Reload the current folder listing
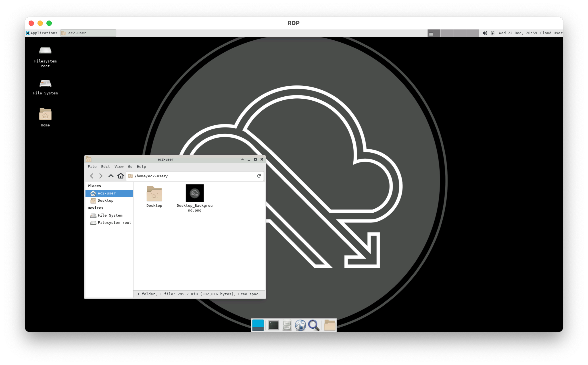Image resolution: width=588 pixels, height=365 pixels. 259,176
